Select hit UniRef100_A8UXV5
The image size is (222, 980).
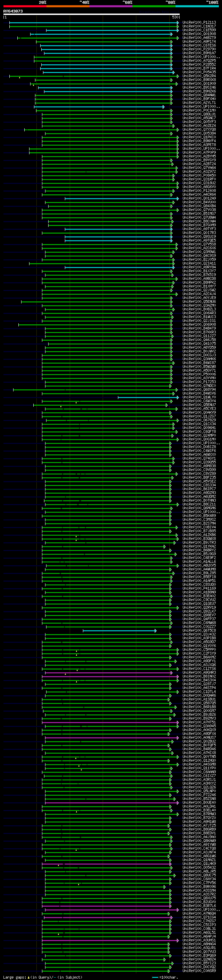199,565
